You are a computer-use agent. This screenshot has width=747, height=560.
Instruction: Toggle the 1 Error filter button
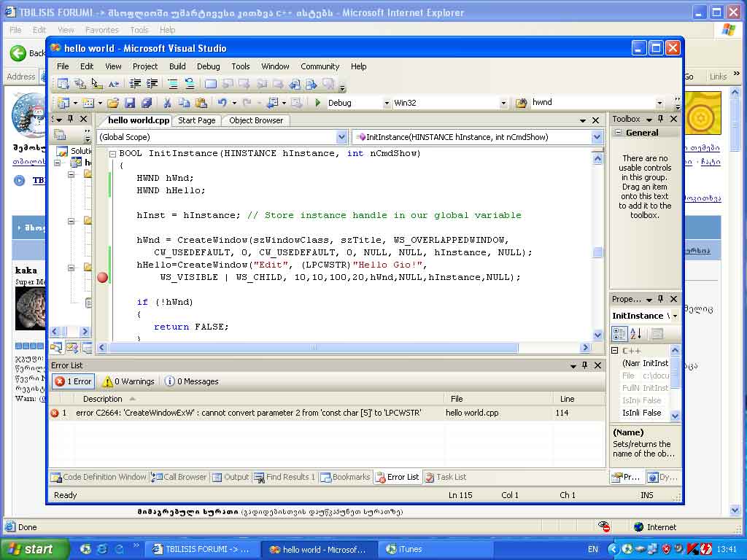[x=74, y=381]
